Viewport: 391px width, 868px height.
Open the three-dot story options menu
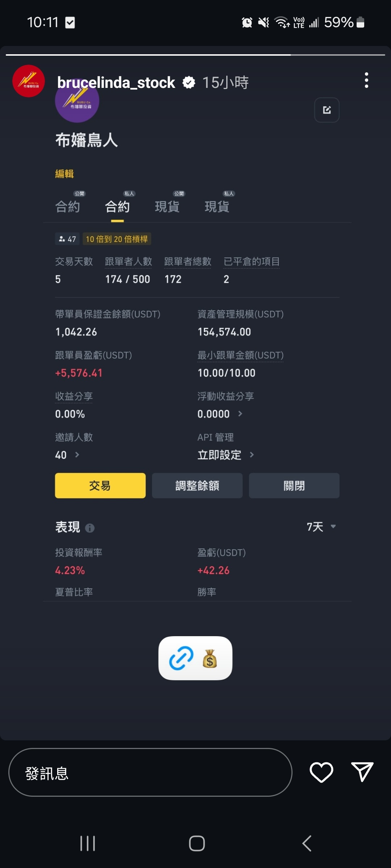pos(366,80)
